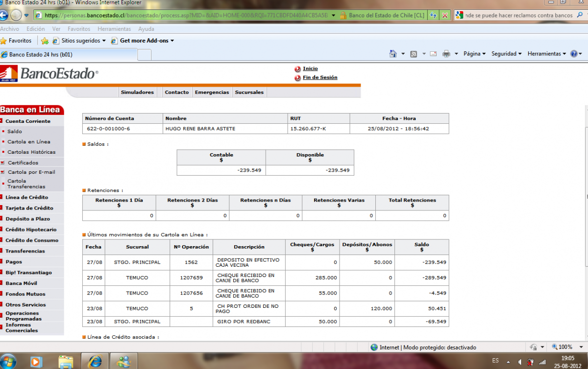Select Línea de Crédito sidebar item
588x369 pixels.
tap(27, 198)
